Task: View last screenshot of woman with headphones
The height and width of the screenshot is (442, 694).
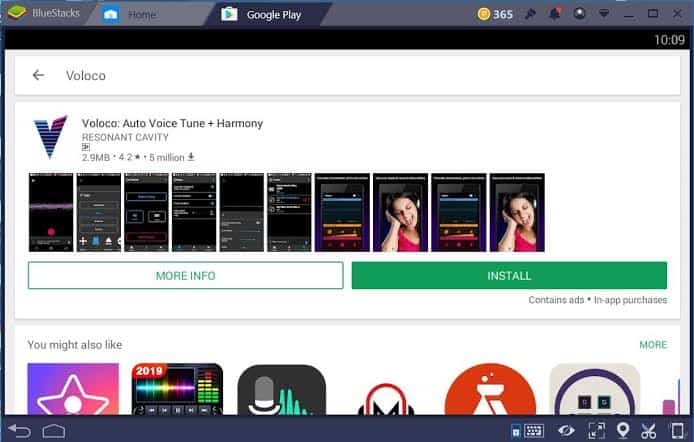Action: click(517, 212)
